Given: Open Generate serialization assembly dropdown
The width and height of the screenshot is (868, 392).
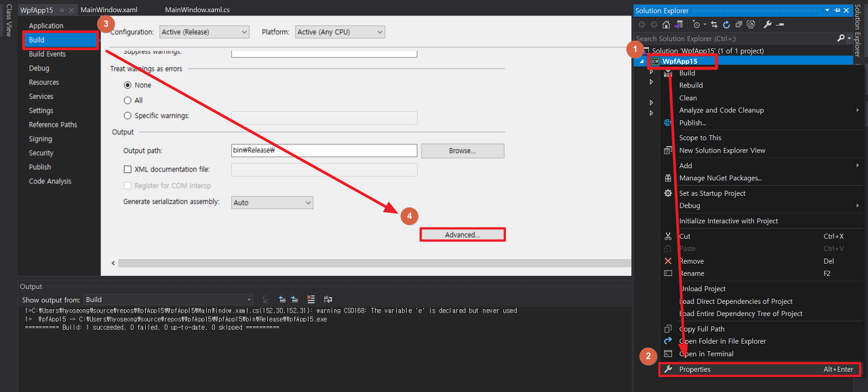Looking at the screenshot, I should point(272,202).
